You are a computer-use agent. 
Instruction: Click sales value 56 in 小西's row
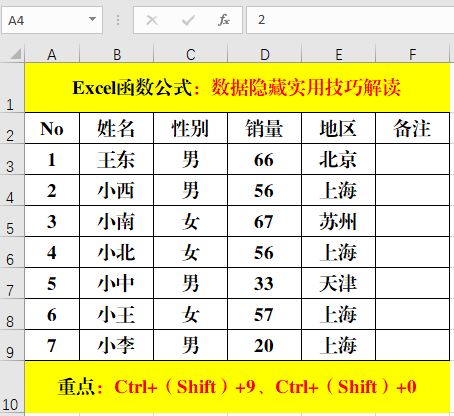[264, 190]
